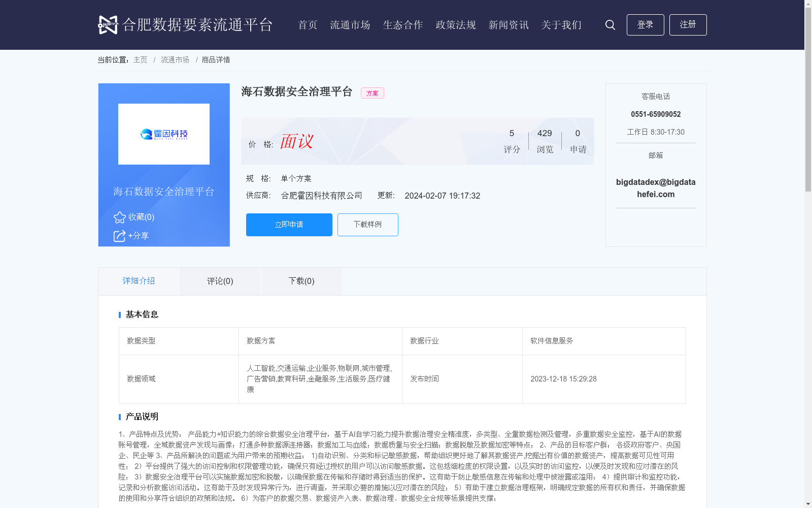Open 关于我们 navigation item
This screenshot has width=812, height=508.
tap(561, 25)
